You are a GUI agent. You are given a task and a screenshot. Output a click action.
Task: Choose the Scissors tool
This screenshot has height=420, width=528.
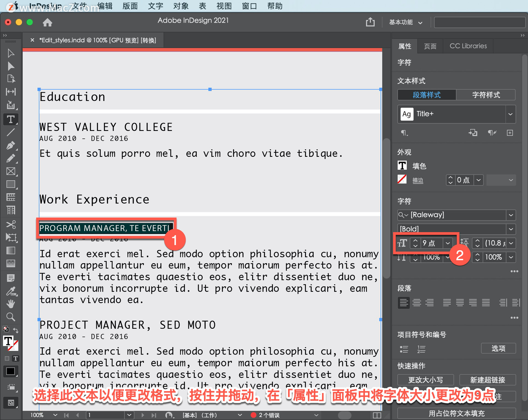click(11, 224)
